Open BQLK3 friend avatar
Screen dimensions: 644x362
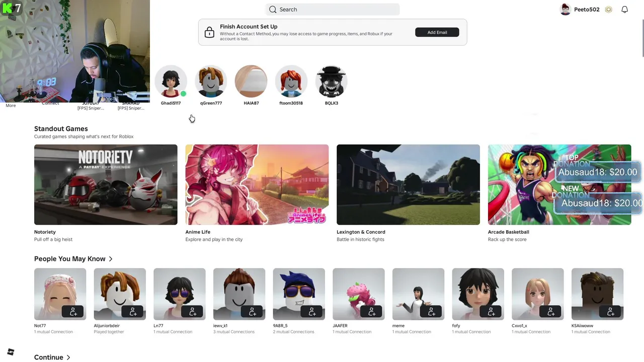(x=331, y=81)
